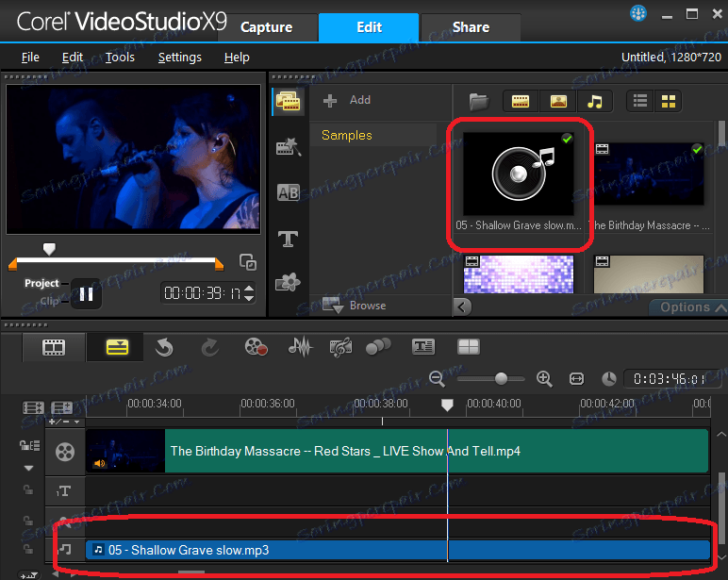Click the preview timecode field
Viewport: 728px width, 580px height.
point(203,293)
